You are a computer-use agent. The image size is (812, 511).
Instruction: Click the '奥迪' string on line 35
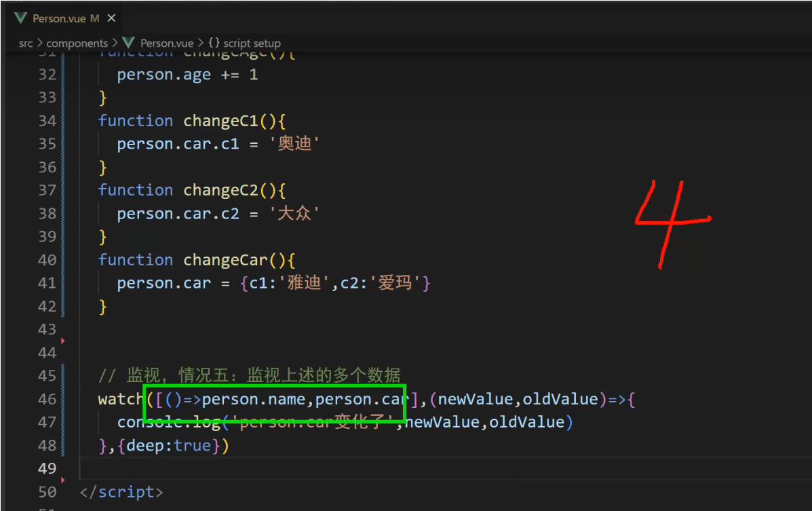(294, 144)
